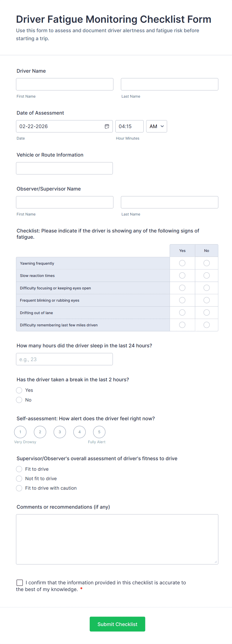
Task: Open the calendar date picker icon
Action: click(x=107, y=126)
